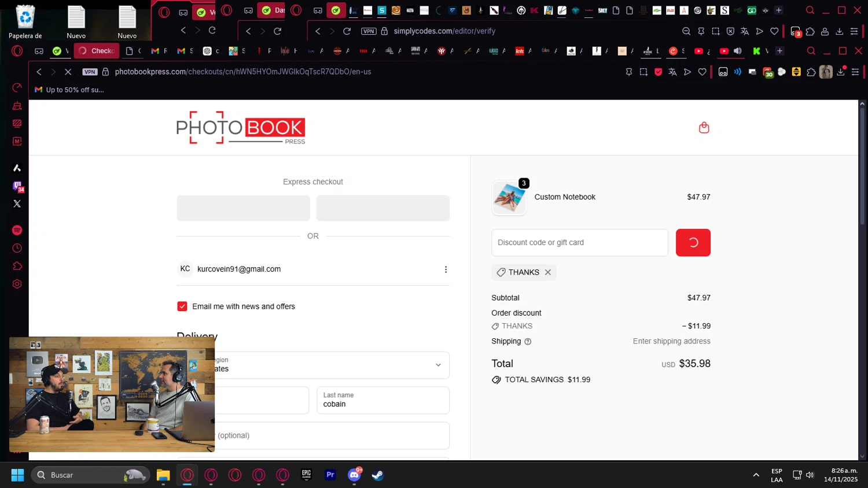Screen dimensions: 868x488
Task: Open the easy setup sliders in front window
Action: [855, 72]
